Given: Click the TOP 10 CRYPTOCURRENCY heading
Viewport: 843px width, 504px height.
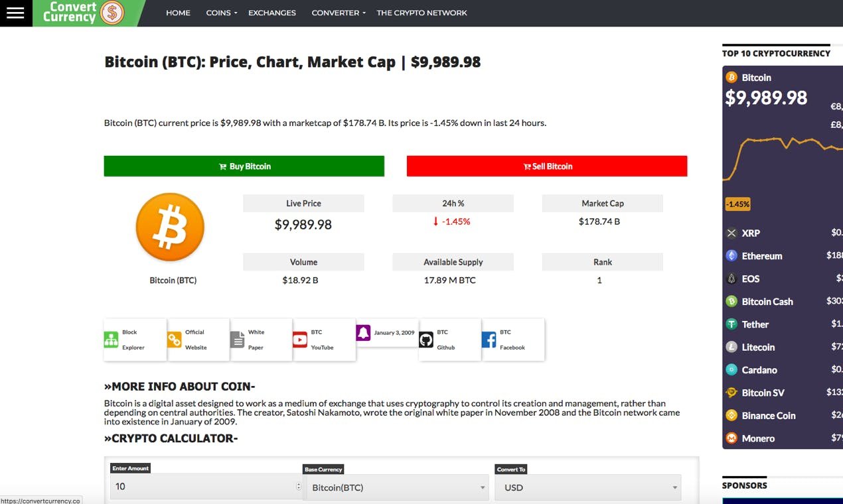Looking at the screenshot, I should (776, 54).
